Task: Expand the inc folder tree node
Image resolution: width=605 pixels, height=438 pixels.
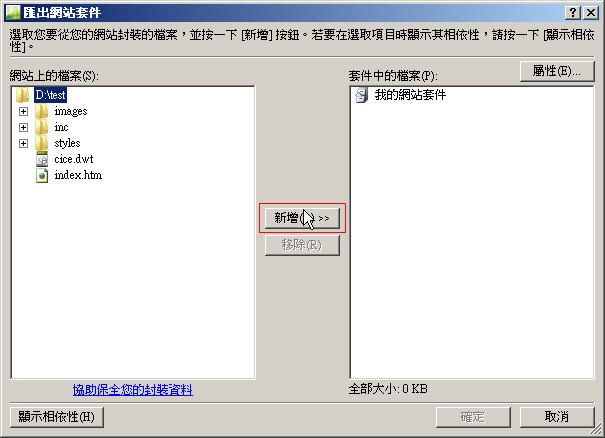Action: tap(24, 127)
